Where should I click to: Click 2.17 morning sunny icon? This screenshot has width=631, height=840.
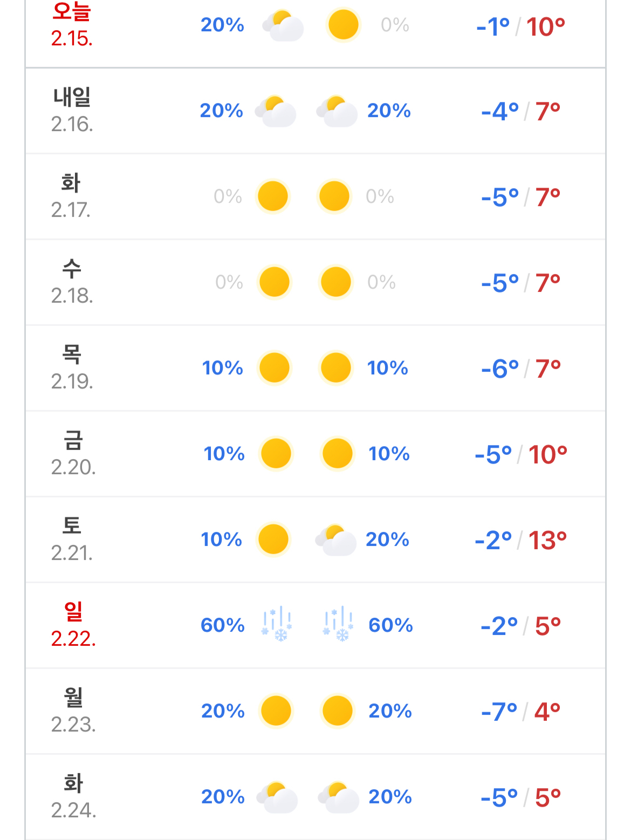pyautogui.click(x=273, y=196)
